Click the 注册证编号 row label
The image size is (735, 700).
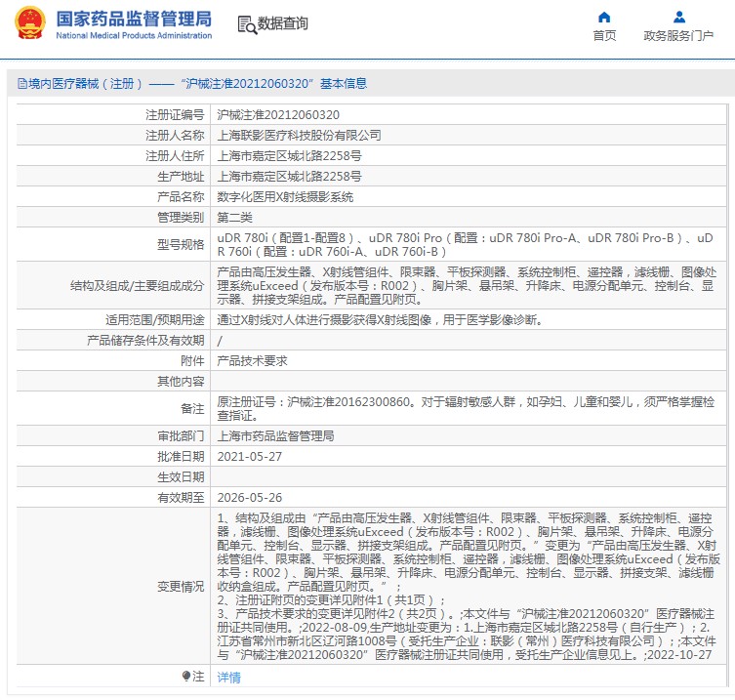point(175,115)
